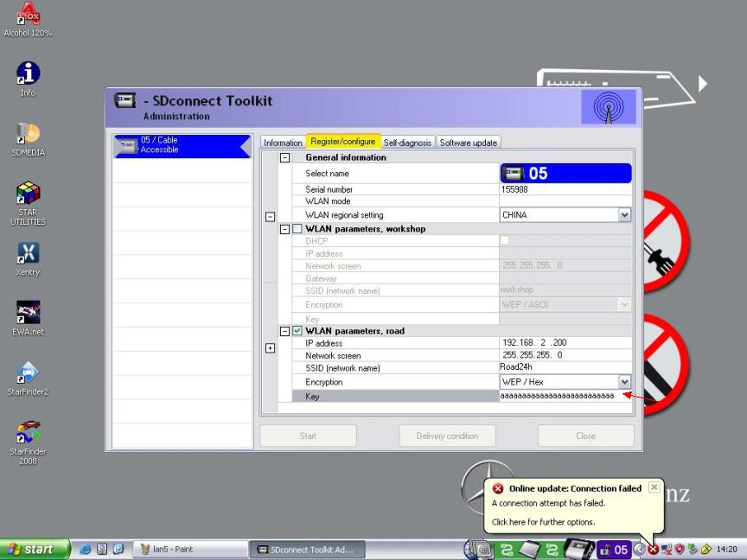Click the red error tray icon
The height and width of the screenshot is (560, 747).
[653, 550]
